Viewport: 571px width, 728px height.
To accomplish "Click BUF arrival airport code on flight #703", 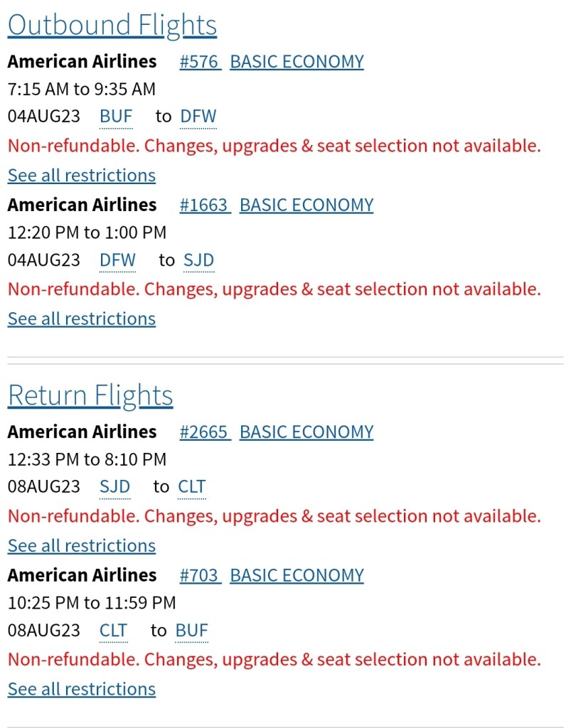I will pyautogui.click(x=191, y=631).
